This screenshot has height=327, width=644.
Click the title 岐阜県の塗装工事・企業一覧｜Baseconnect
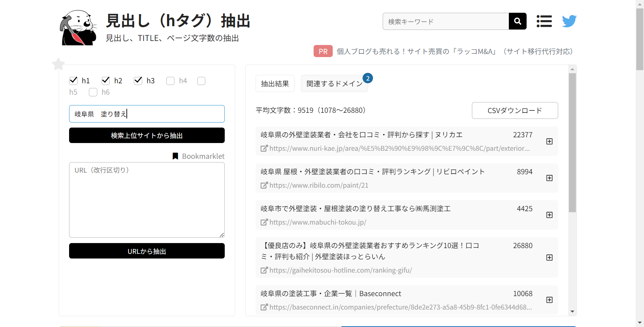click(x=331, y=294)
